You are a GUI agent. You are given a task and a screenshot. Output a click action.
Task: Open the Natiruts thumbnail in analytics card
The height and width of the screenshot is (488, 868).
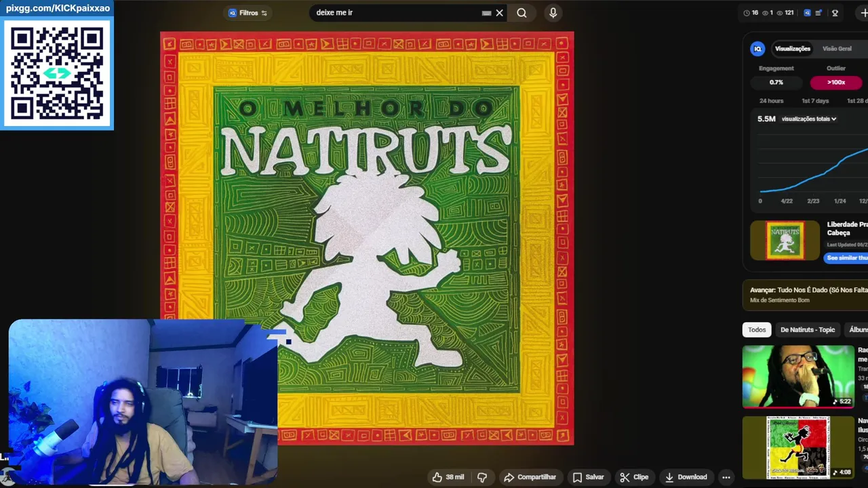[785, 241]
